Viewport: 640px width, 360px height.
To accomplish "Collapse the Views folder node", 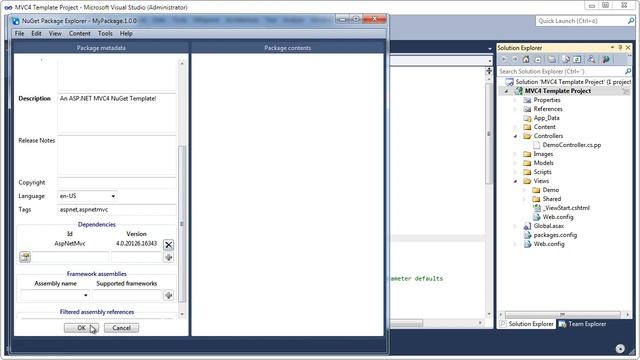I will [516, 181].
